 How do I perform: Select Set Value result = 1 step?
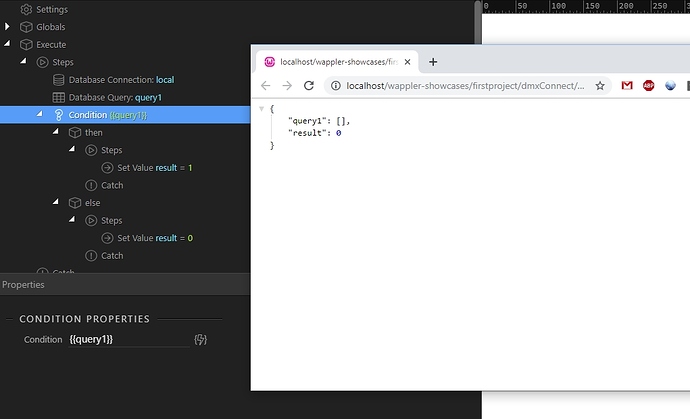click(x=154, y=168)
